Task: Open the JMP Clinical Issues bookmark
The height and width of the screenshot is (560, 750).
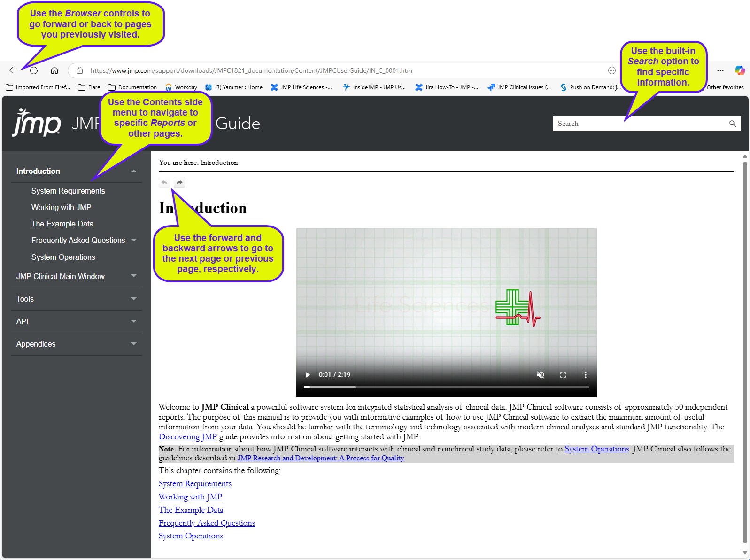Action: click(x=519, y=87)
